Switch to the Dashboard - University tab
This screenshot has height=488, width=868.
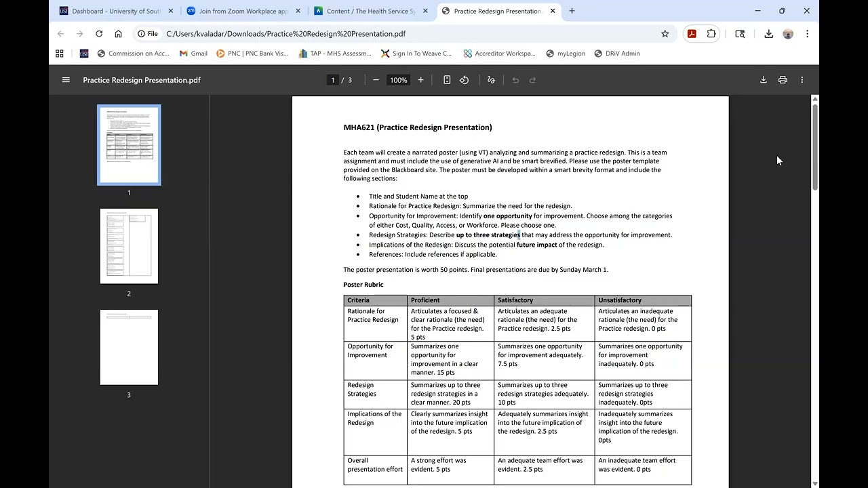[x=117, y=11]
